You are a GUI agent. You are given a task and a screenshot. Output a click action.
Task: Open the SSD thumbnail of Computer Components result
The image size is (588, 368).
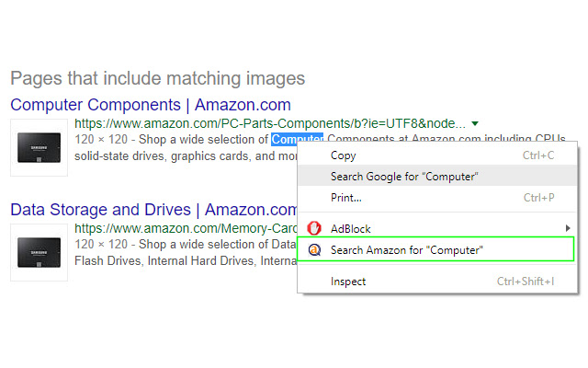(40, 147)
